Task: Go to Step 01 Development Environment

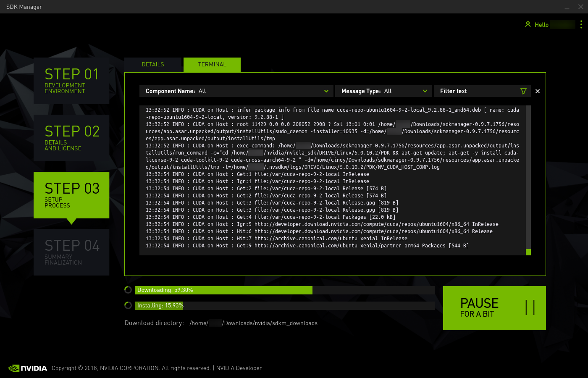Action: pyautogui.click(x=71, y=81)
